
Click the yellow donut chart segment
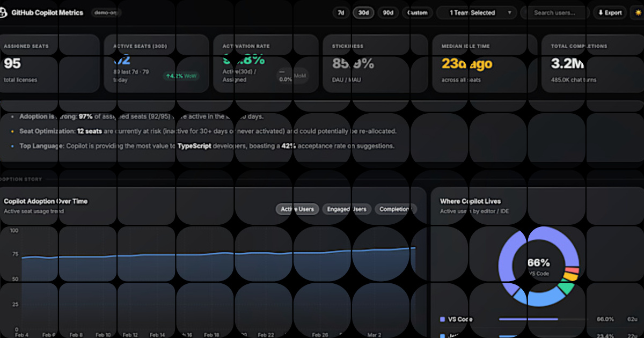(571, 276)
